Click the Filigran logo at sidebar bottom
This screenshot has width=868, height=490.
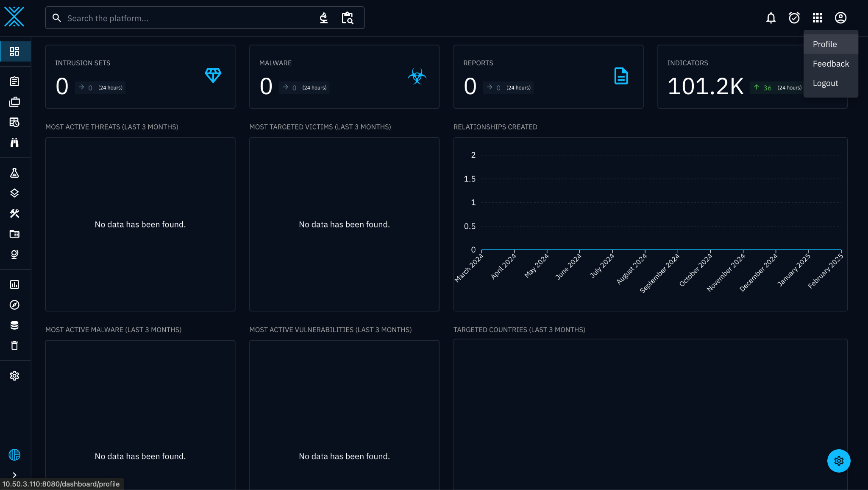click(x=15, y=455)
